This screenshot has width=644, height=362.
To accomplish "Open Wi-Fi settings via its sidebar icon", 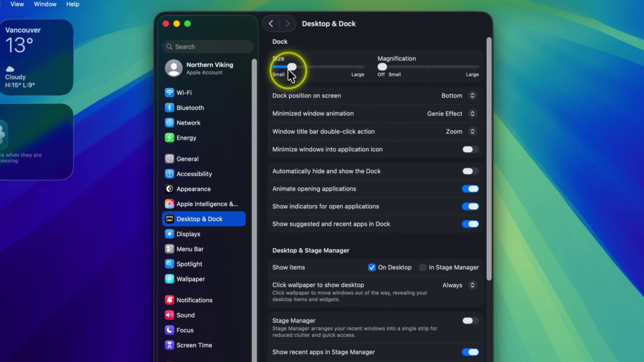I will (x=169, y=93).
